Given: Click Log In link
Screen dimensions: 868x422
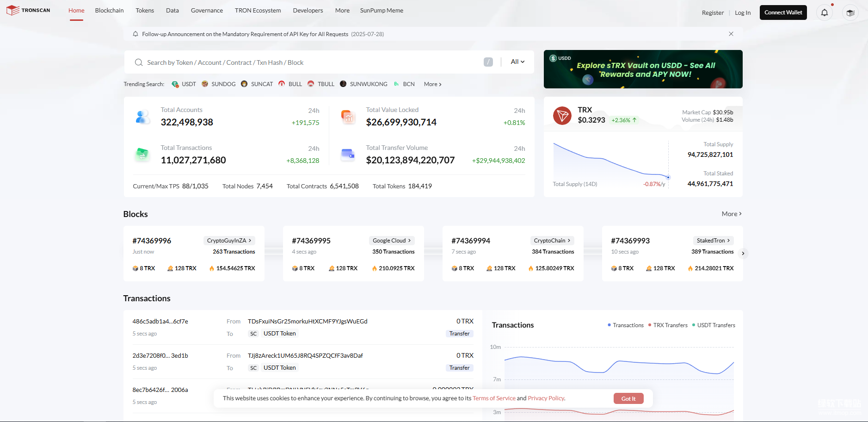Looking at the screenshot, I should click(743, 13).
